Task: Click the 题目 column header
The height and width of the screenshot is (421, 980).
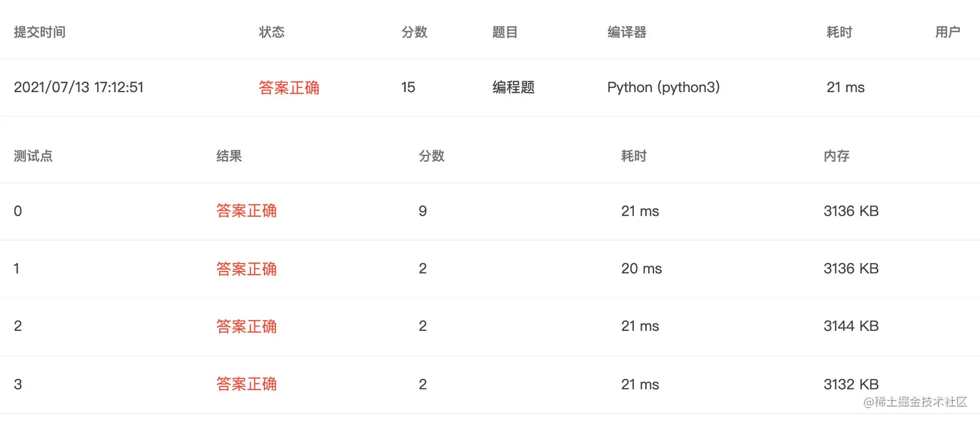Action: click(x=505, y=32)
